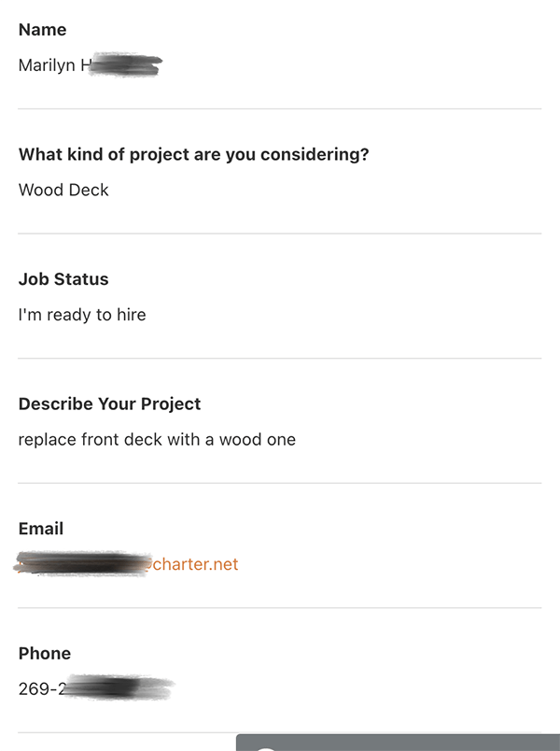
Task: Click the divider line below "I'm ready to hire"
Action: click(280, 359)
